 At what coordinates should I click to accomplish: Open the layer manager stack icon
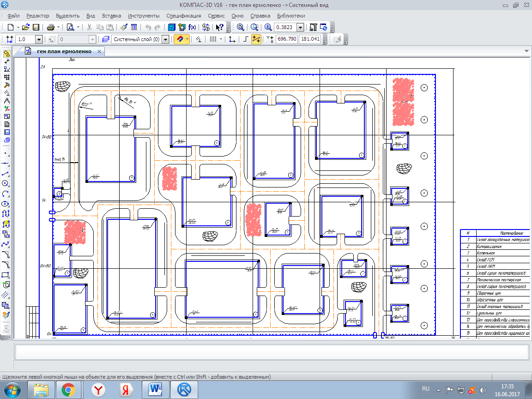point(105,39)
